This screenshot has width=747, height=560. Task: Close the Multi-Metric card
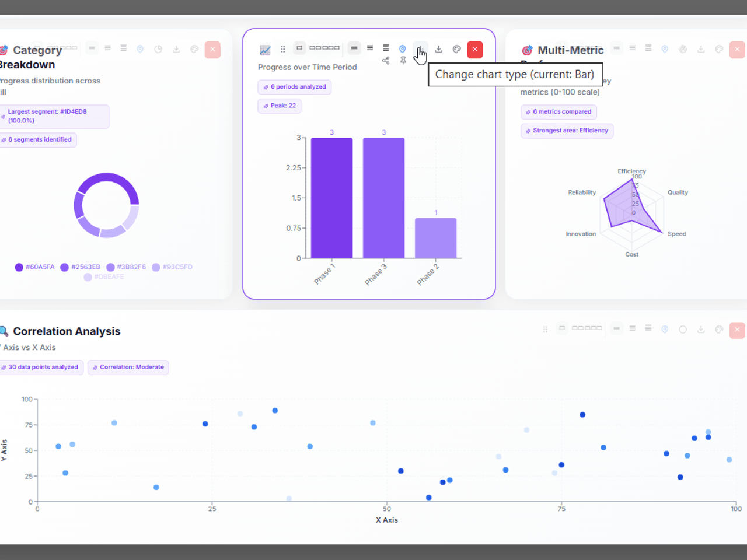(737, 49)
